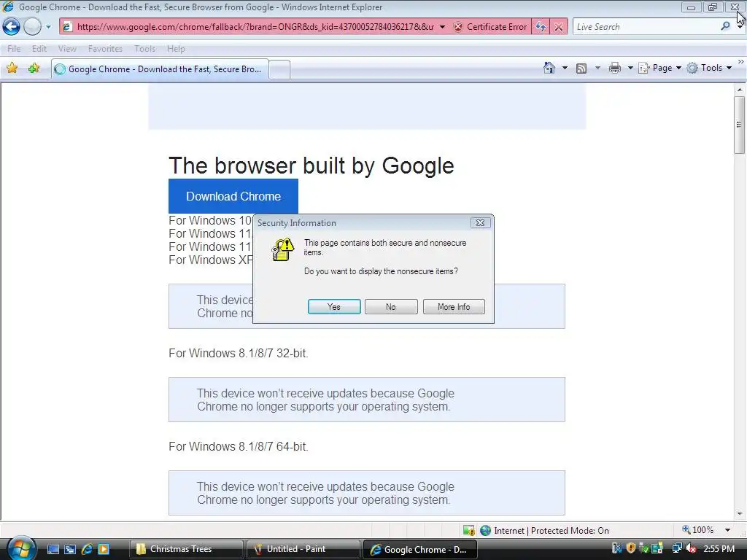This screenshot has height=560, width=747.
Task: Click No in Security Information dialog
Action: point(391,307)
